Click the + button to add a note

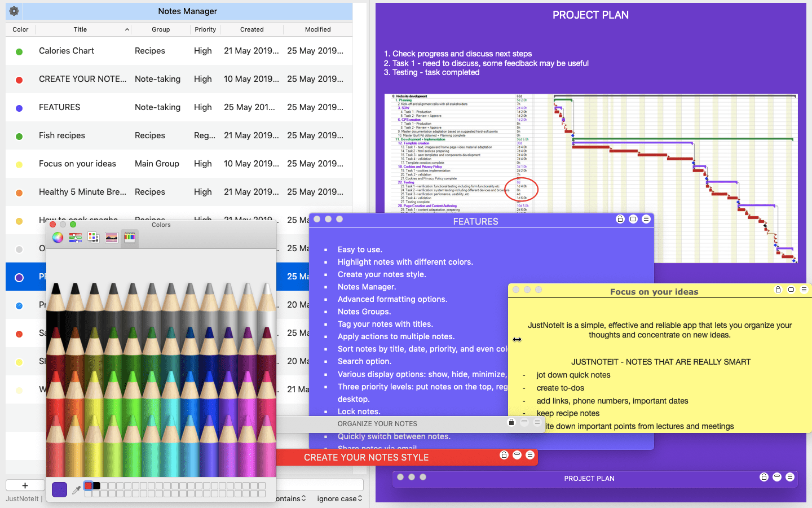(x=25, y=485)
